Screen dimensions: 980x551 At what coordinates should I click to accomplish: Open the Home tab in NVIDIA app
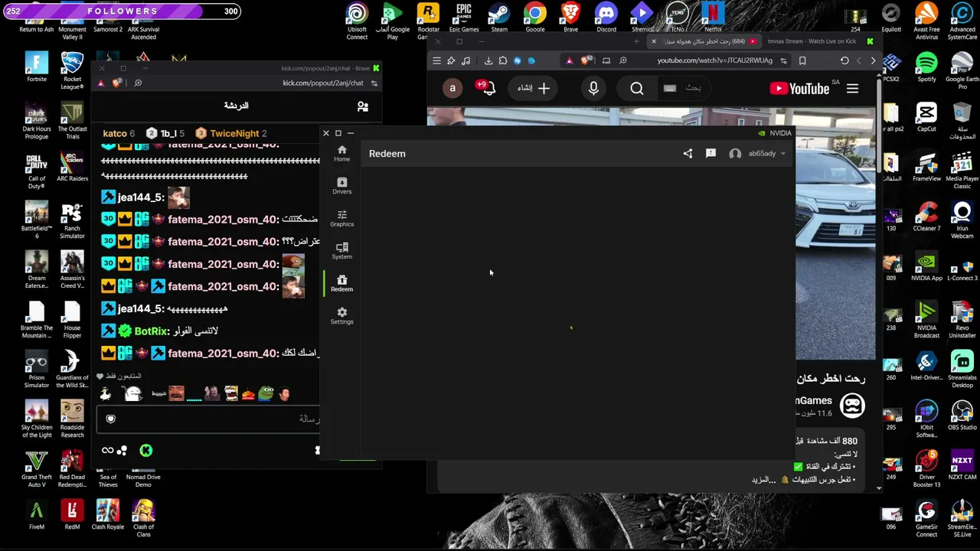(x=341, y=153)
